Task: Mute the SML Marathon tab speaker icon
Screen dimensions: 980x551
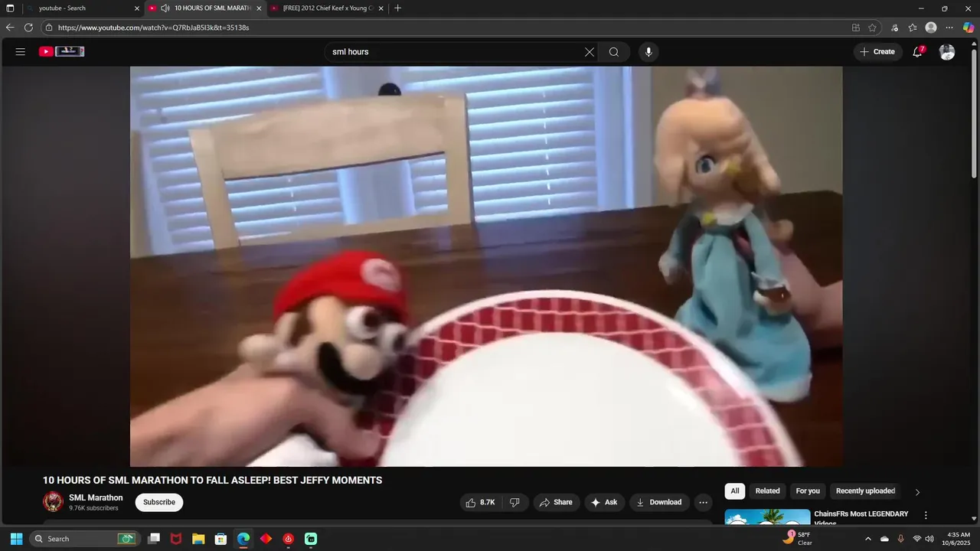Action: tap(165, 8)
